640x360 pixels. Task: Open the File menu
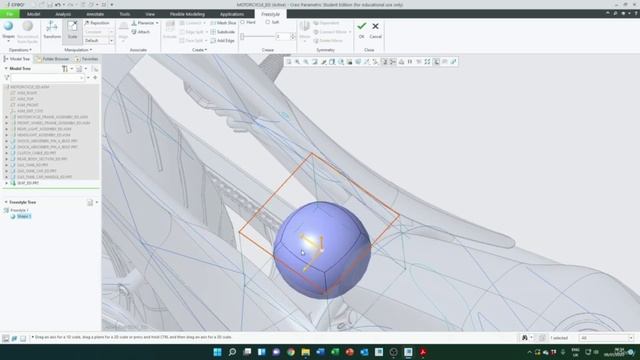pos(9,14)
